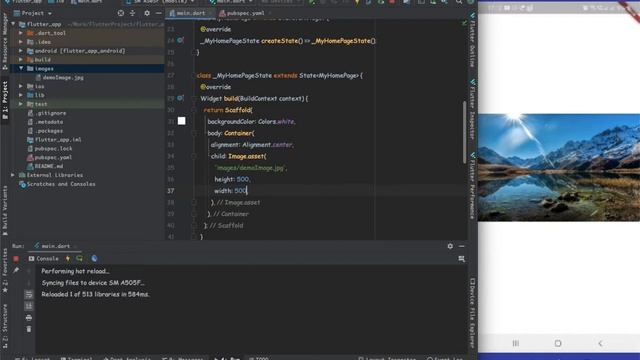This screenshot has width=640, height=360.
Task: Clear console with trash icon
Action: (29, 329)
